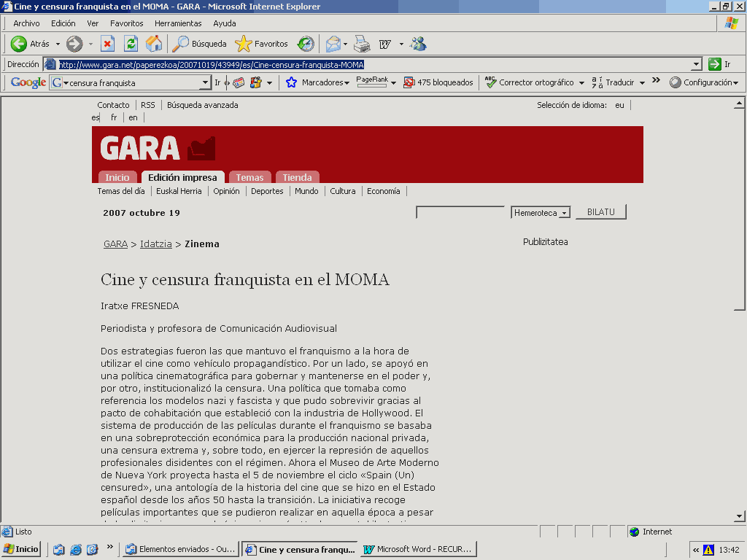
Task: Run the Corrector ortográfico spell check
Action: (x=529, y=82)
